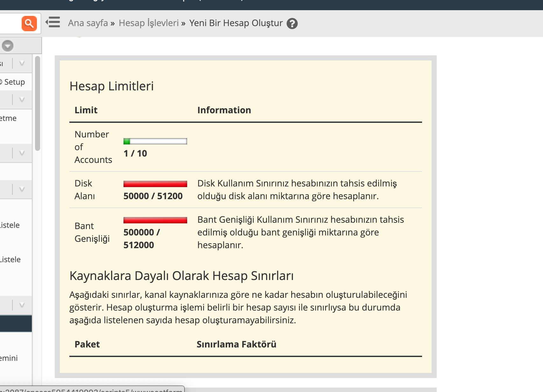Focus the search text field beside the orange button
Image resolution: width=543 pixels, height=392 pixels.
(x=10, y=24)
